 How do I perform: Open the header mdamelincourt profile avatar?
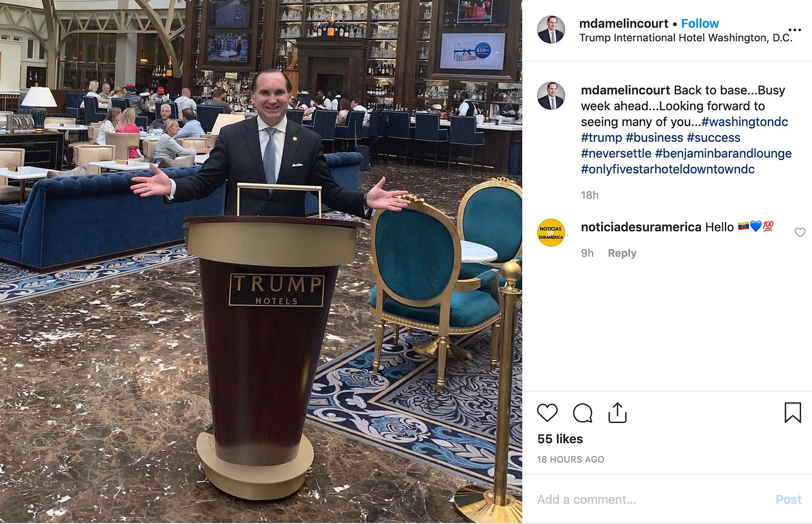point(551,30)
